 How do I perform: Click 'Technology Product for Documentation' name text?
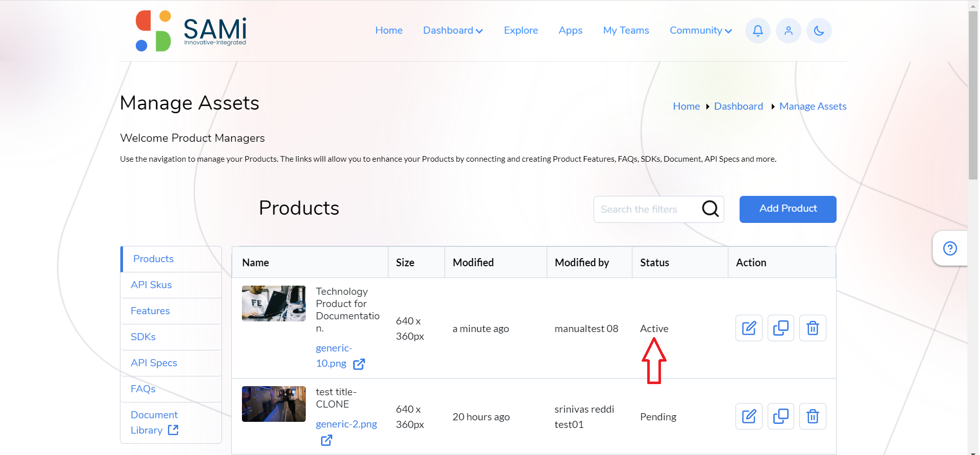tap(348, 310)
